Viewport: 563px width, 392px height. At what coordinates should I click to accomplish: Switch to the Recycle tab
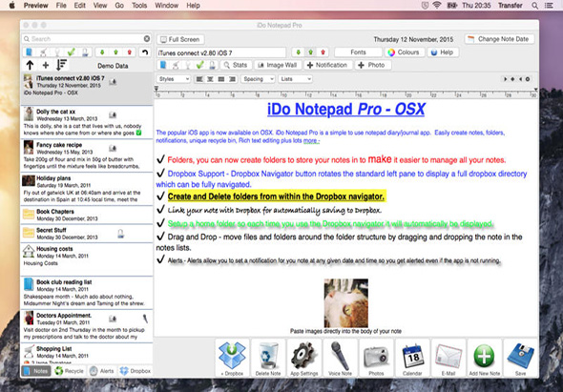click(70, 371)
